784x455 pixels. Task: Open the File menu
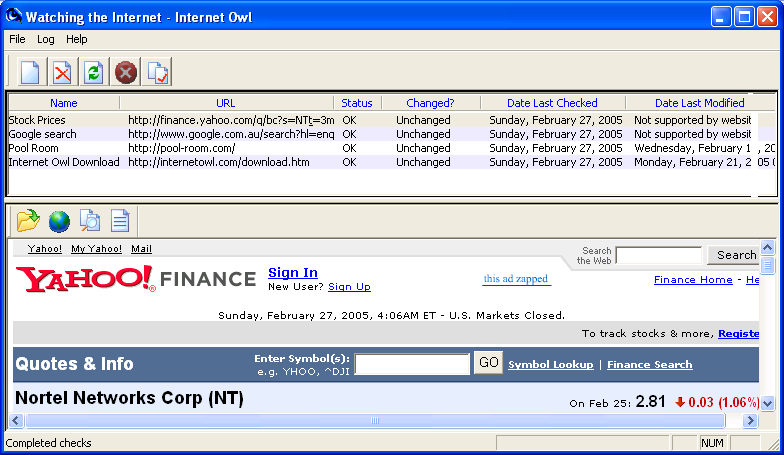point(17,39)
